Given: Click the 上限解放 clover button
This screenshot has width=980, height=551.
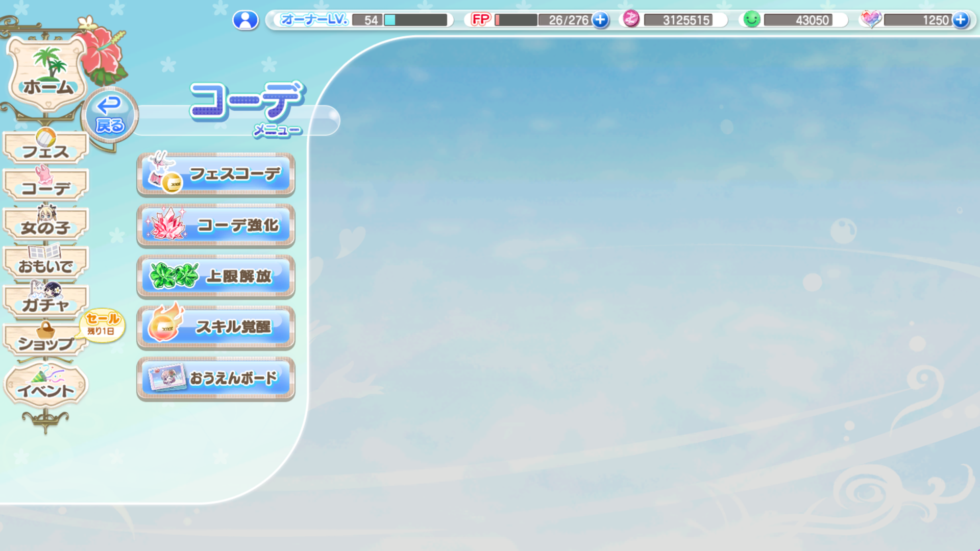Looking at the screenshot, I should (216, 277).
